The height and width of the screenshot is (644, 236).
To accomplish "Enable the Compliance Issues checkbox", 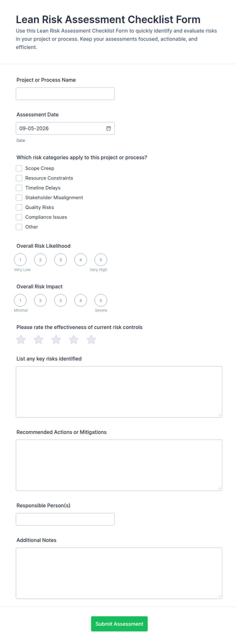I will [19, 217].
